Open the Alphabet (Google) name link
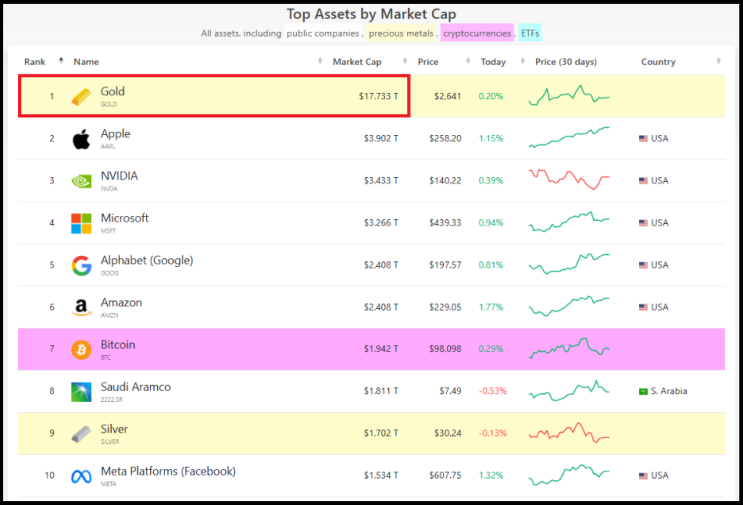 click(x=147, y=260)
